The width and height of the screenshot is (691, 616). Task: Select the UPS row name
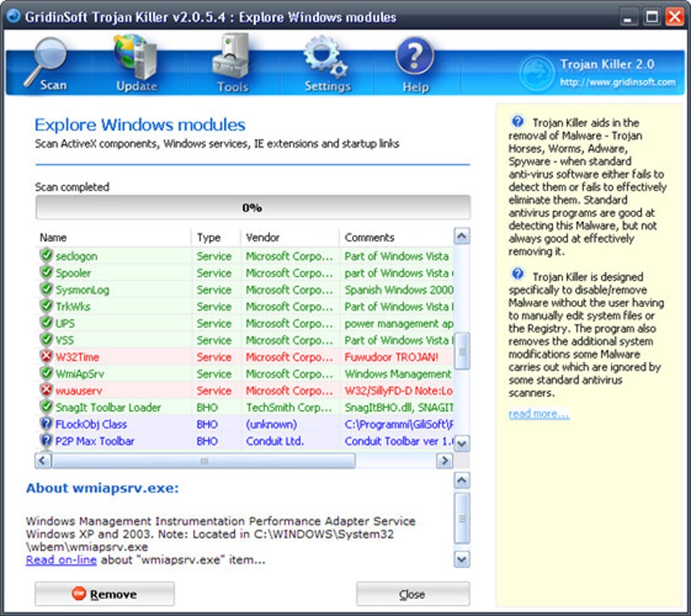pos(65,323)
